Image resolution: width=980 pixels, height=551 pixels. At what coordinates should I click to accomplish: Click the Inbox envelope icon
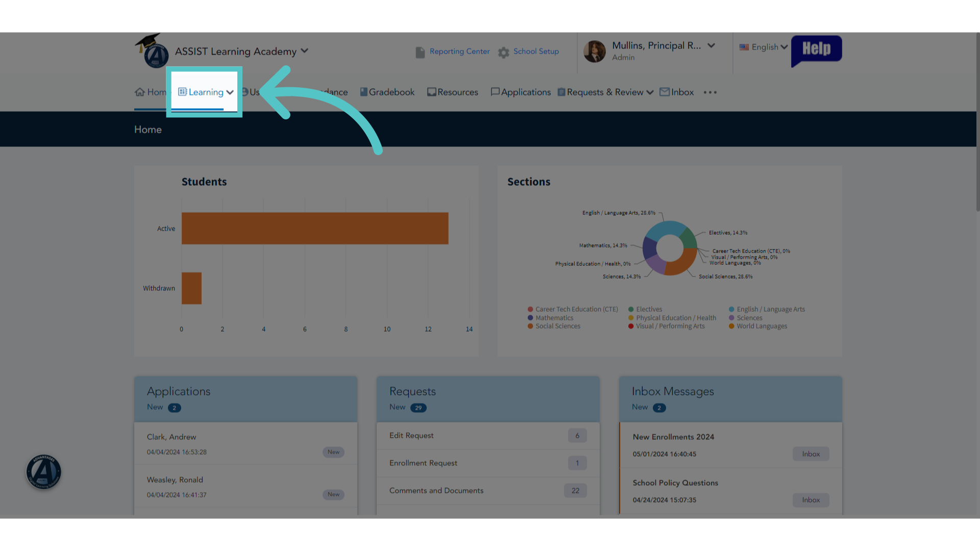click(x=665, y=92)
